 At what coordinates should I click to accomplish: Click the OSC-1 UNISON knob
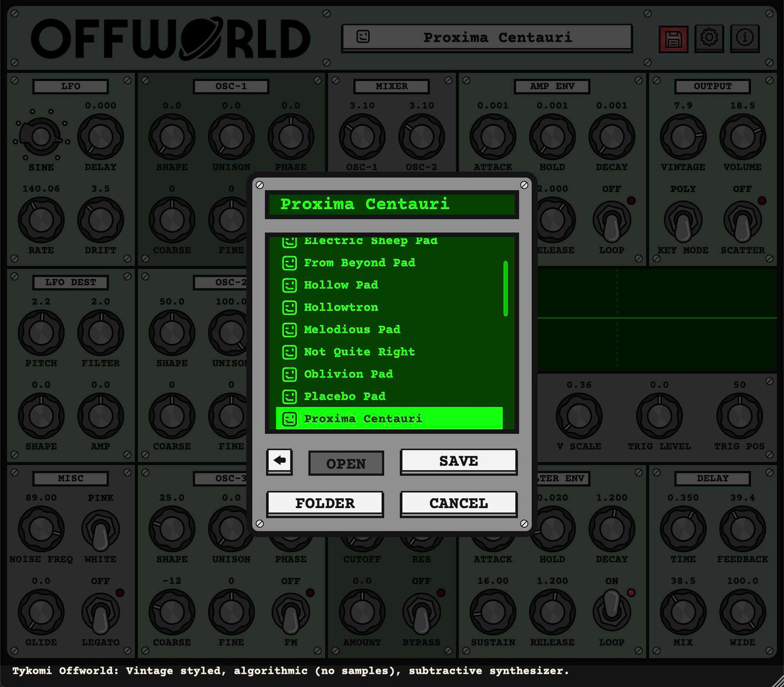[231, 137]
